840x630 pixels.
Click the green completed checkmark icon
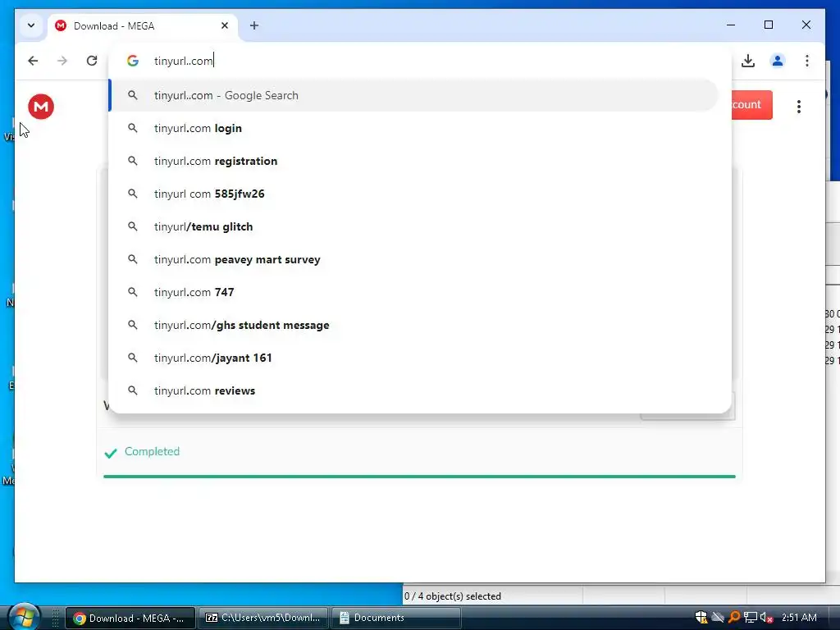coord(111,453)
